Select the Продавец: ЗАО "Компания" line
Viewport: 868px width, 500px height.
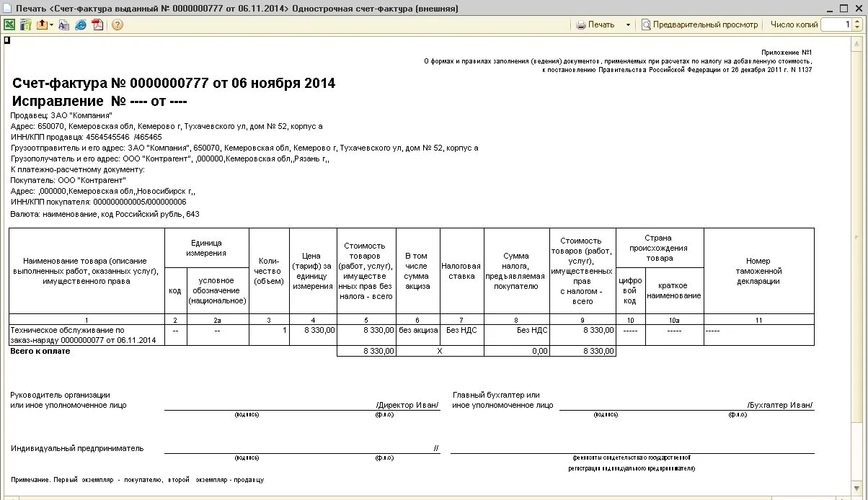pos(61,115)
